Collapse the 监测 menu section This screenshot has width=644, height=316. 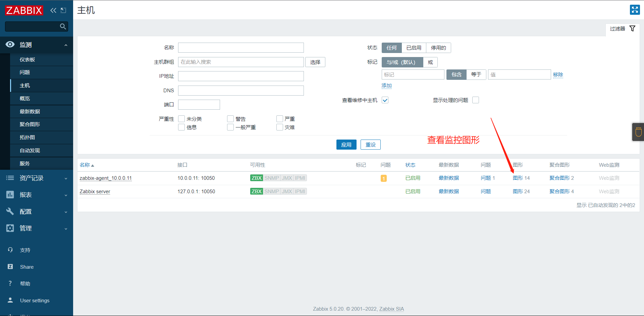coord(66,45)
